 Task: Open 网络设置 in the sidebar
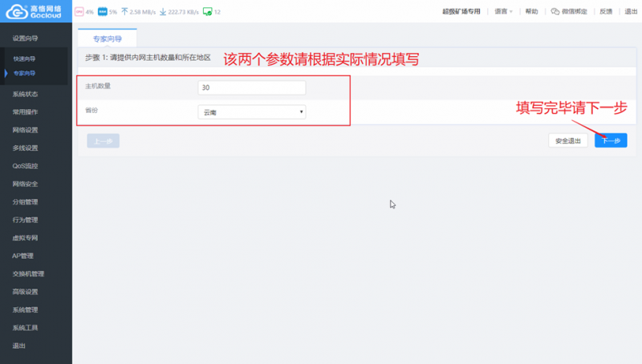pyautogui.click(x=25, y=130)
